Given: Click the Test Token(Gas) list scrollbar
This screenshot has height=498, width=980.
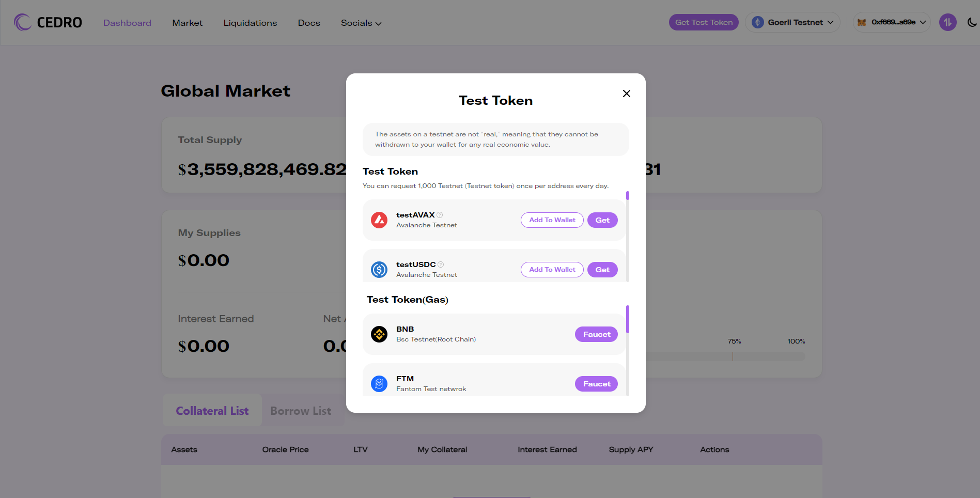Looking at the screenshot, I should (628, 351).
